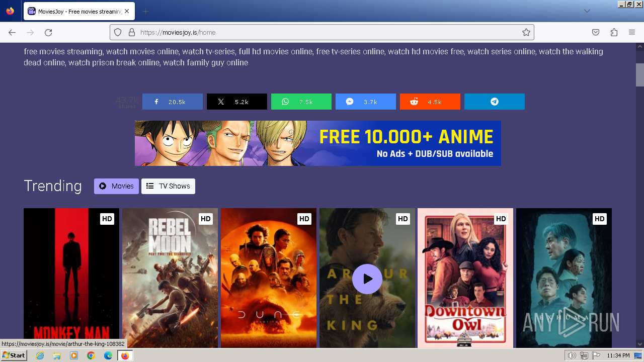Open the teal Exhuma movie poster

coord(564,278)
